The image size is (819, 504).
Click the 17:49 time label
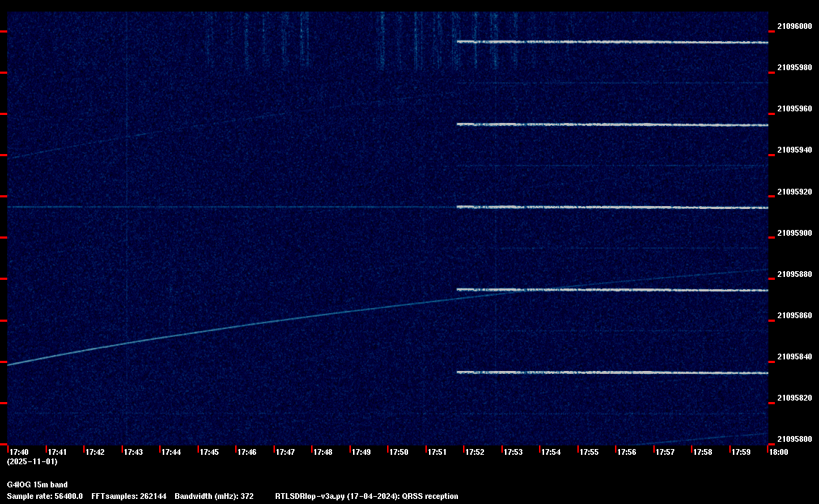(x=361, y=452)
